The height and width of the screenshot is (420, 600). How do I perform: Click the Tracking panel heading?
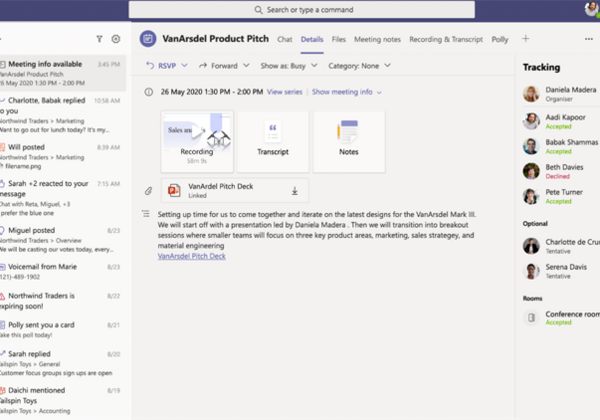click(x=541, y=67)
